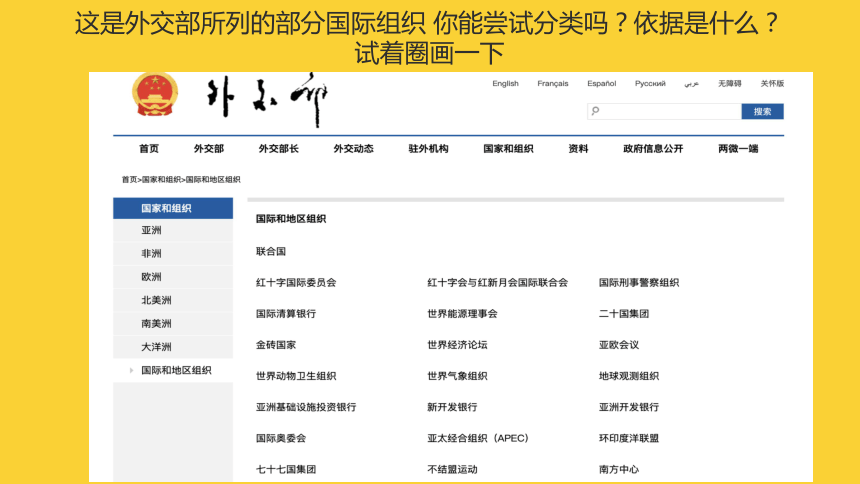Click 首页 in the breadcrumb

click(129, 179)
